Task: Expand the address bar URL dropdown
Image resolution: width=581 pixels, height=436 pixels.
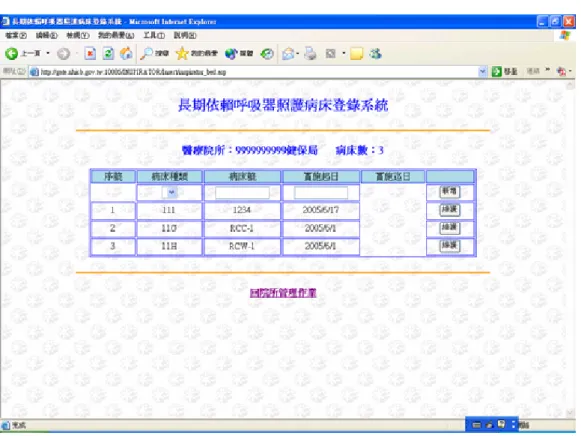Action: [x=482, y=71]
